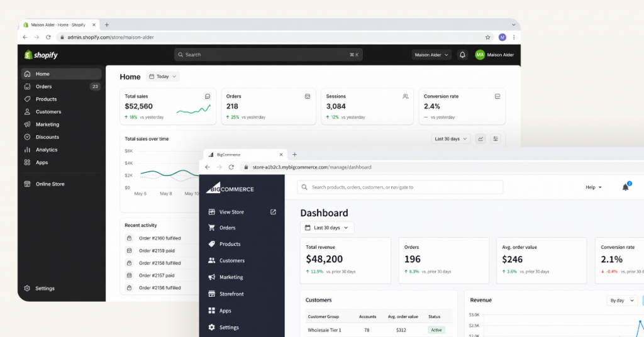This screenshot has height=337, width=644.
Task: Click the Sessions card people icon
Action: pos(406,97)
